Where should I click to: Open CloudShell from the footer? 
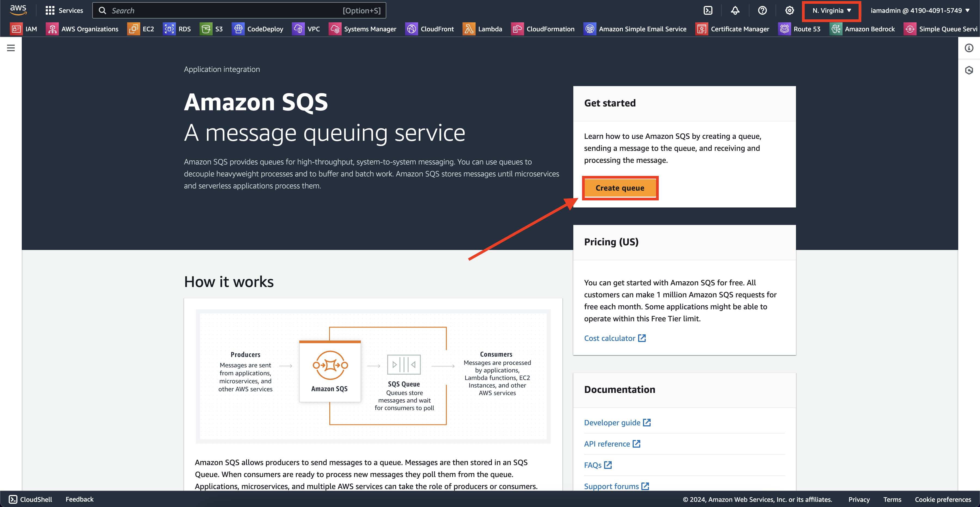click(30, 499)
